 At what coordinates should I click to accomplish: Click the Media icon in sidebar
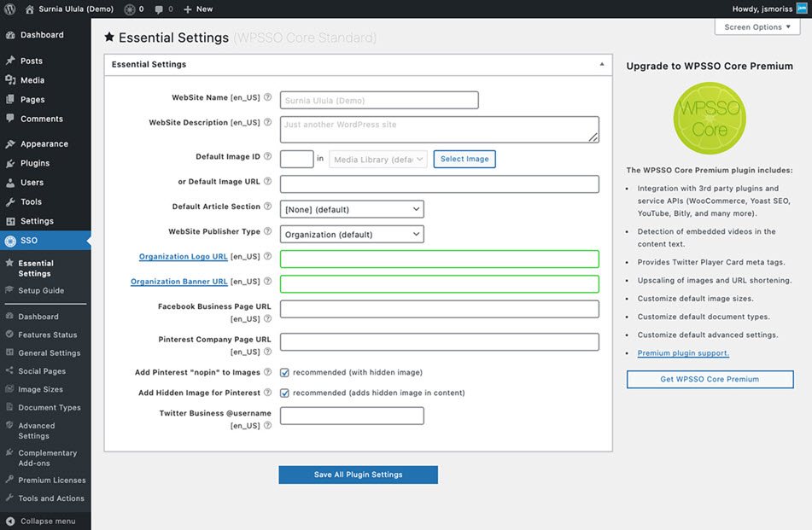(10, 79)
